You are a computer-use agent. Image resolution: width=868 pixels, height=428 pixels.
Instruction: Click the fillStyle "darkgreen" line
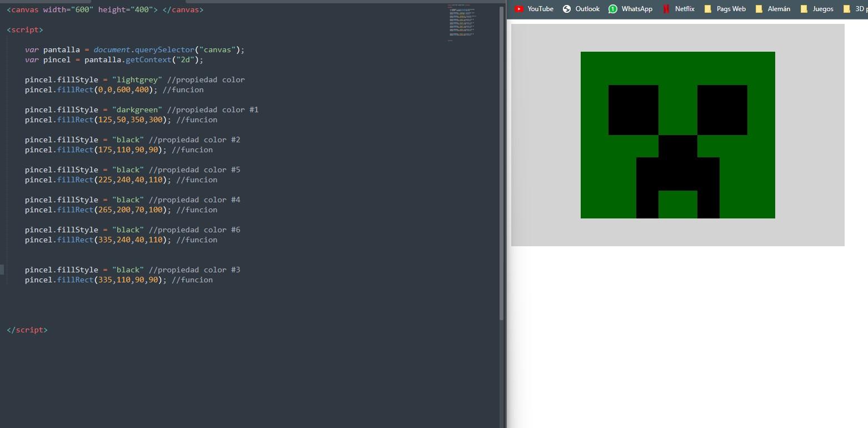click(x=142, y=110)
